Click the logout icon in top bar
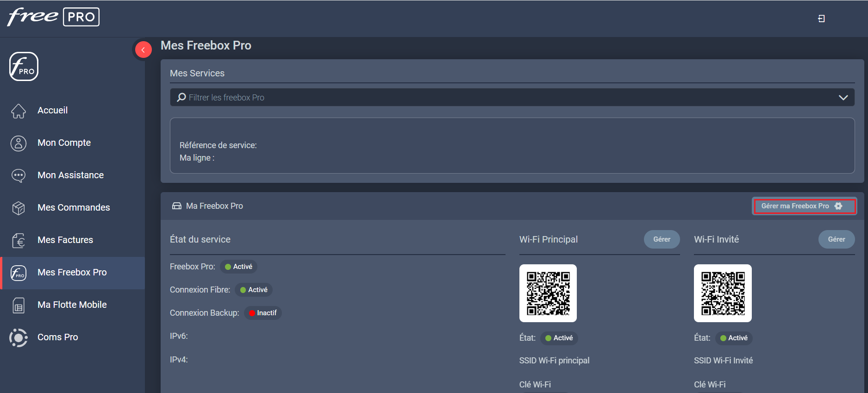Viewport: 868px width, 393px height. 821,19
